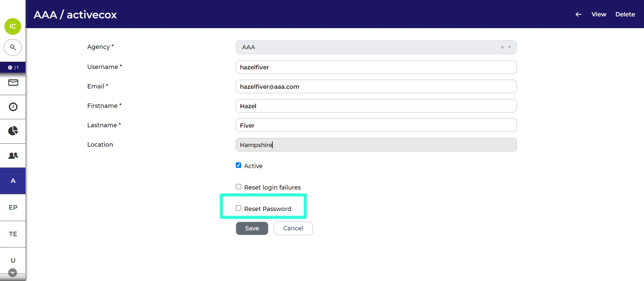Image resolution: width=644 pixels, height=281 pixels.
Task: Click the 'Email *' label
Action: pos(98,86)
